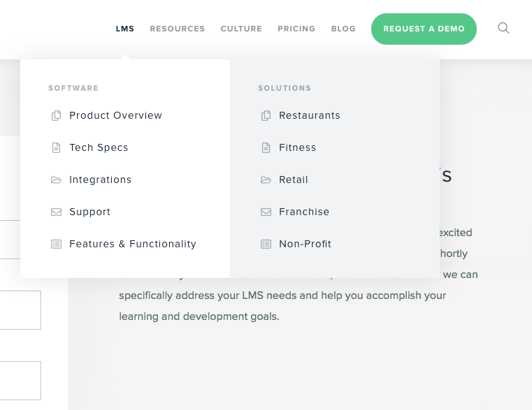Screen dimensions: 532x410
Task: Select the Tech Specs link
Action: pyautogui.click(x=99, y=148)
